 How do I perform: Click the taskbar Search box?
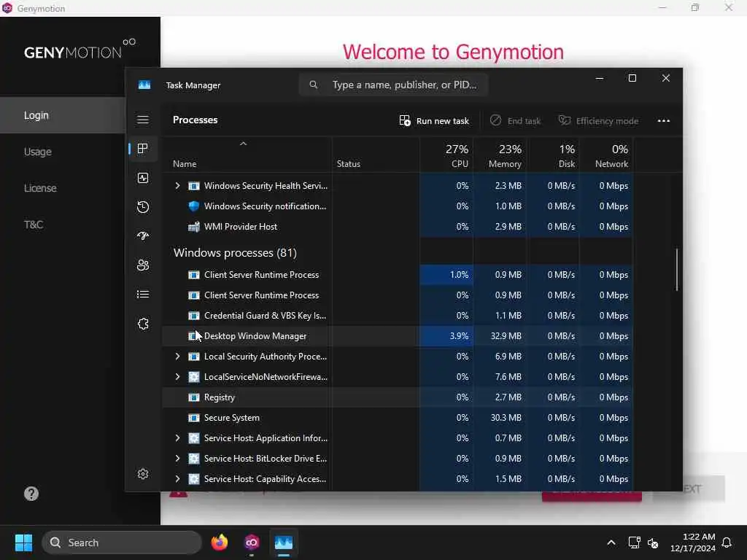(x=122, y=542)
